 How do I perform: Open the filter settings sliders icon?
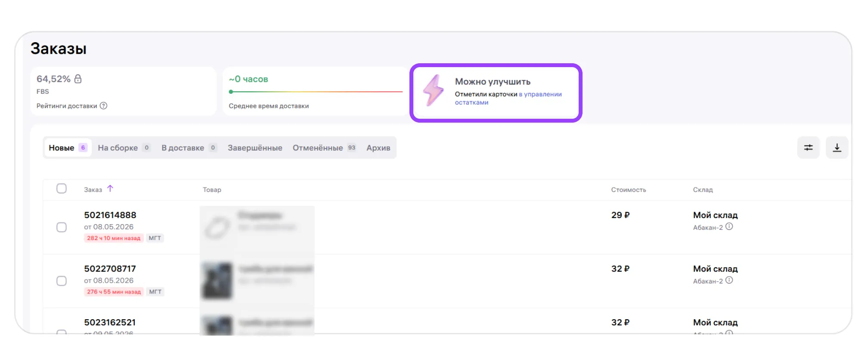point(808,148)
